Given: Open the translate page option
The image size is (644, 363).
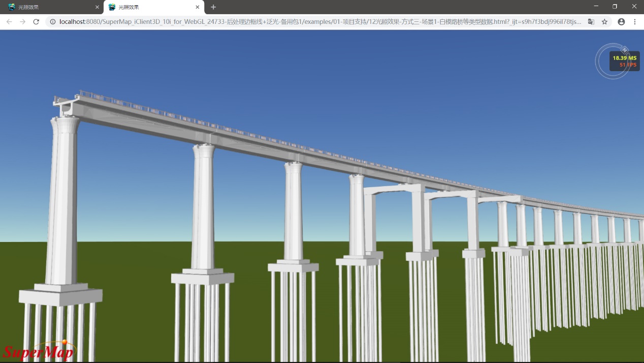Looking at the screenshot, I should (591, 22).
